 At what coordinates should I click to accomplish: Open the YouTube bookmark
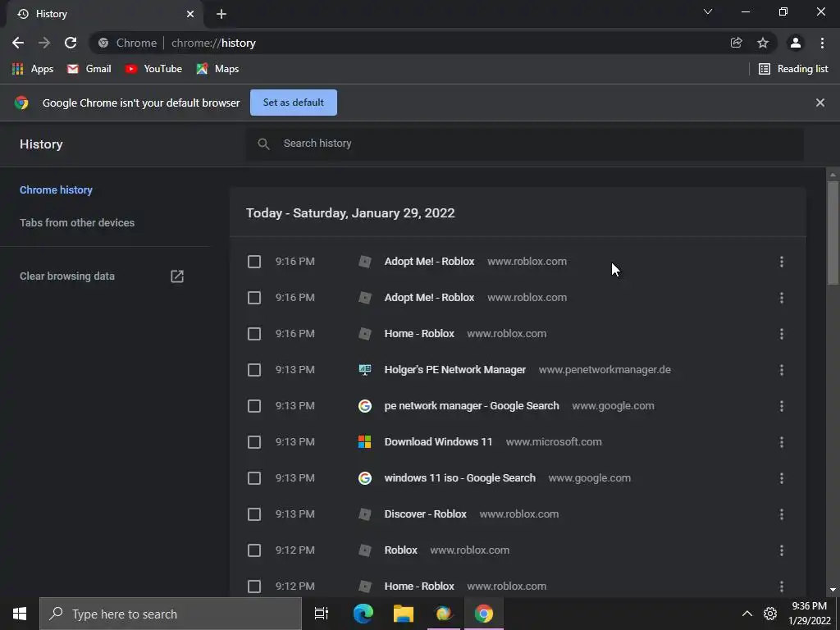coord(153,69)
